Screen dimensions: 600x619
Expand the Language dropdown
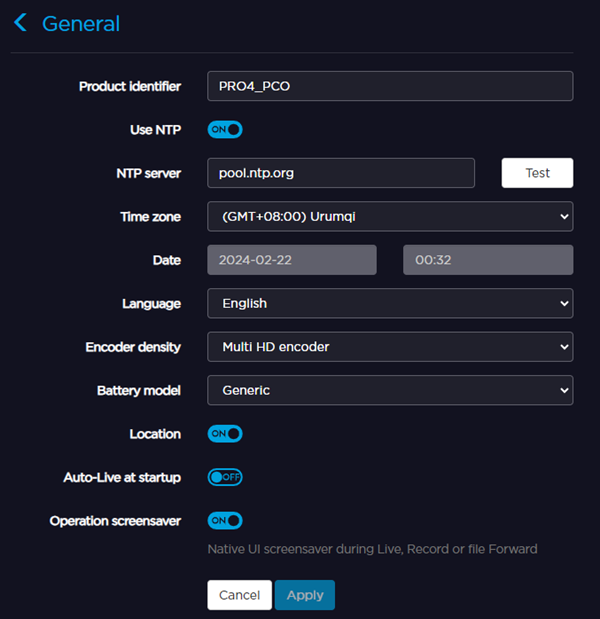point(390,303)
